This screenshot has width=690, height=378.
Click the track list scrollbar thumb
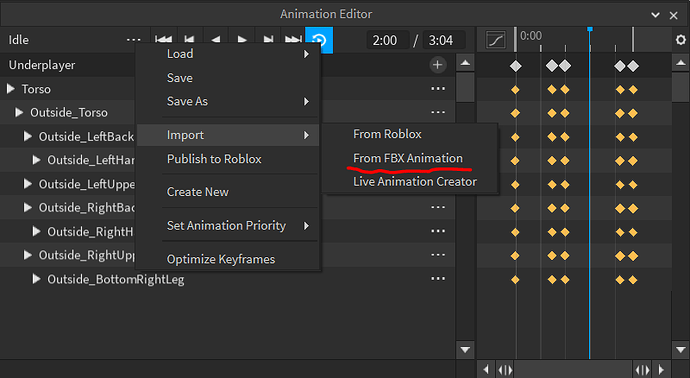[465, 88]
